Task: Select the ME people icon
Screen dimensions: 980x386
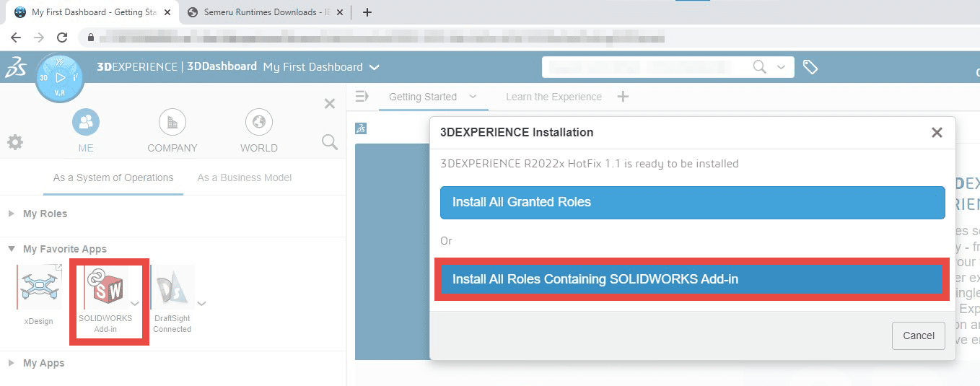Action: 86,122
